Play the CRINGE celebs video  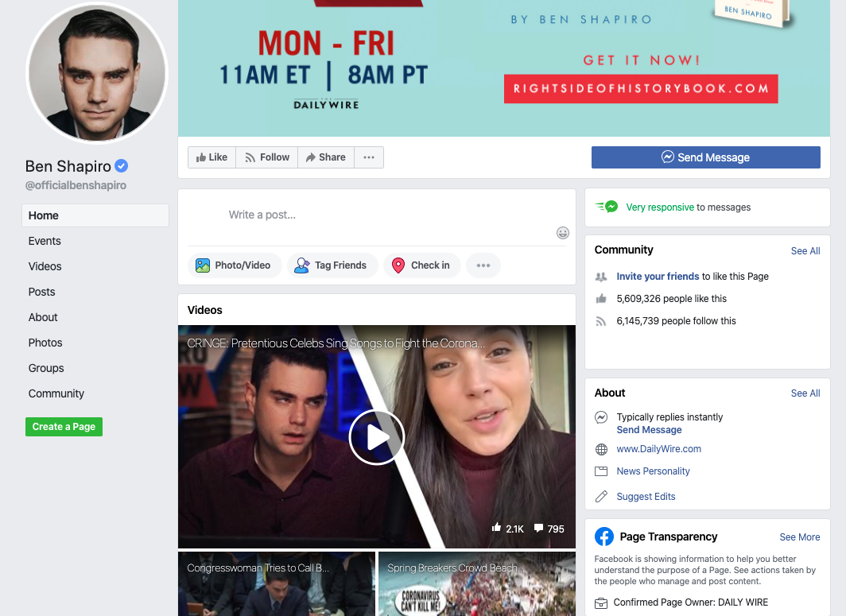point(376,437)
